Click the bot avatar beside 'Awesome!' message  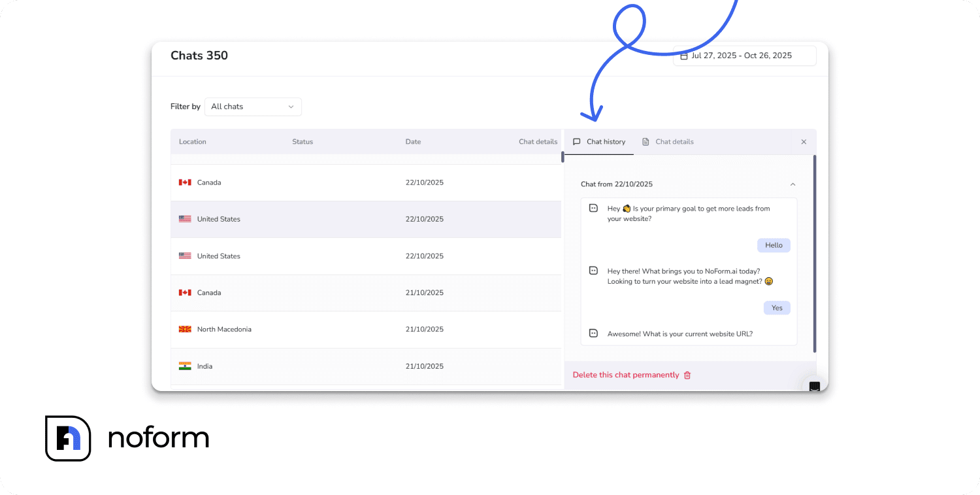click(x=593, y=333)
